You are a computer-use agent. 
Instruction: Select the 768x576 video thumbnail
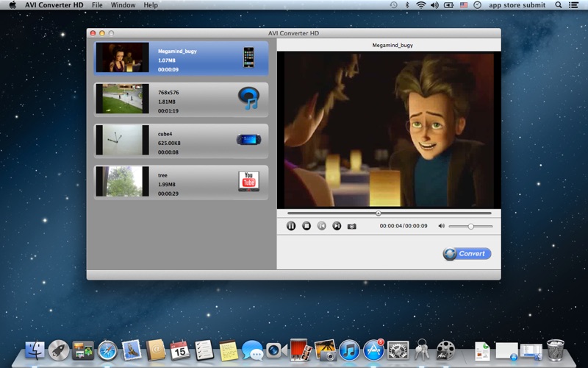tap(122, 99)
